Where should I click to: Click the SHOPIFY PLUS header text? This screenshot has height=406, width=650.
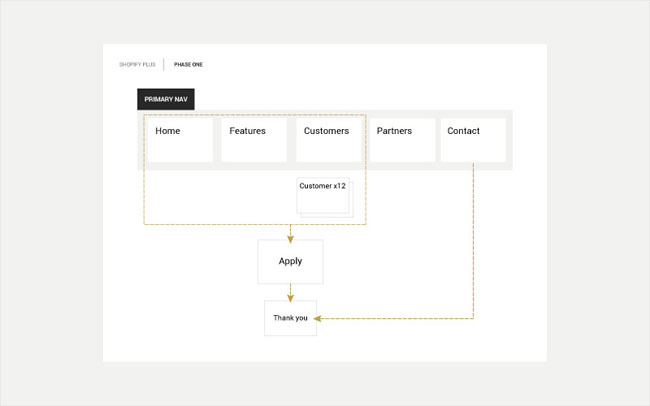click(137, 64)
